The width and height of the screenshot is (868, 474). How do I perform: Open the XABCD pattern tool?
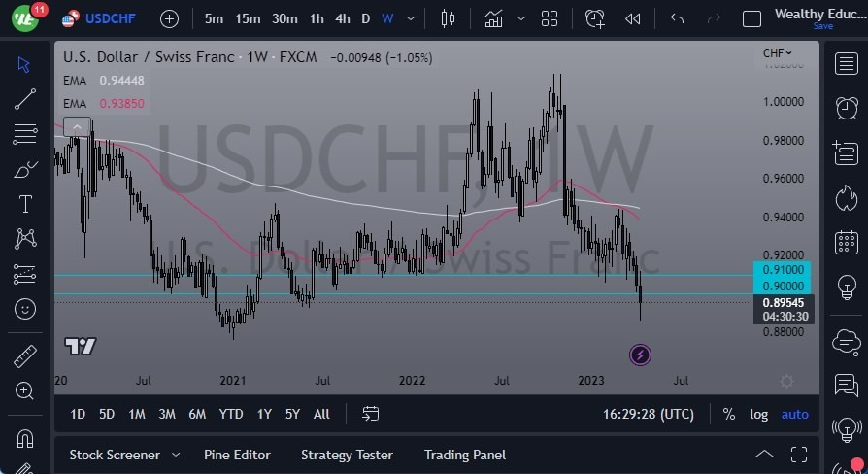[x=25, y=239]
